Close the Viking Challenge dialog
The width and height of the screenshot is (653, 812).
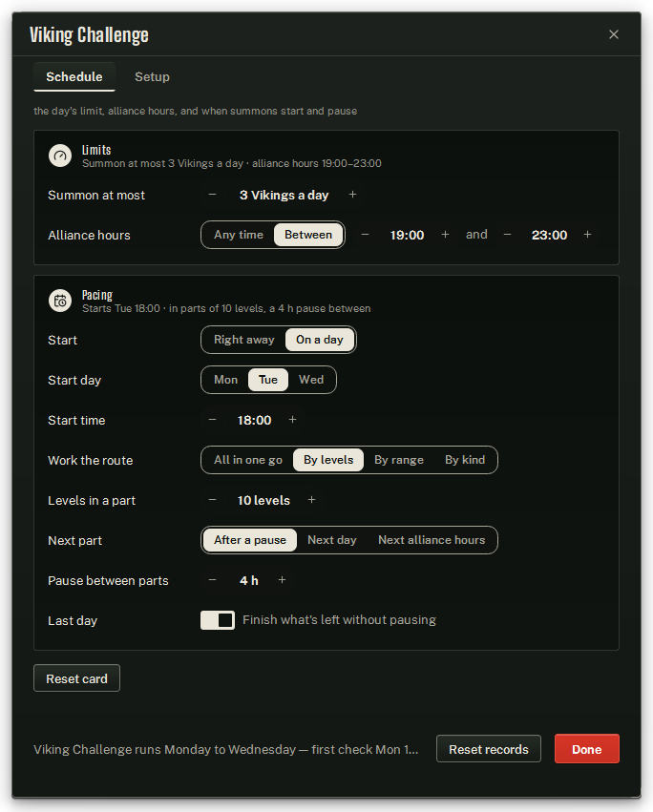pyautogui.click(x=614, y=34)
